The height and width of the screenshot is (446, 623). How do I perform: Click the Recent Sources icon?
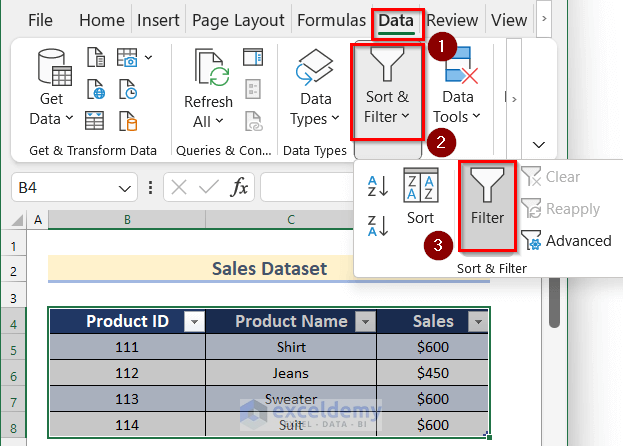click(x=128, y=89)
